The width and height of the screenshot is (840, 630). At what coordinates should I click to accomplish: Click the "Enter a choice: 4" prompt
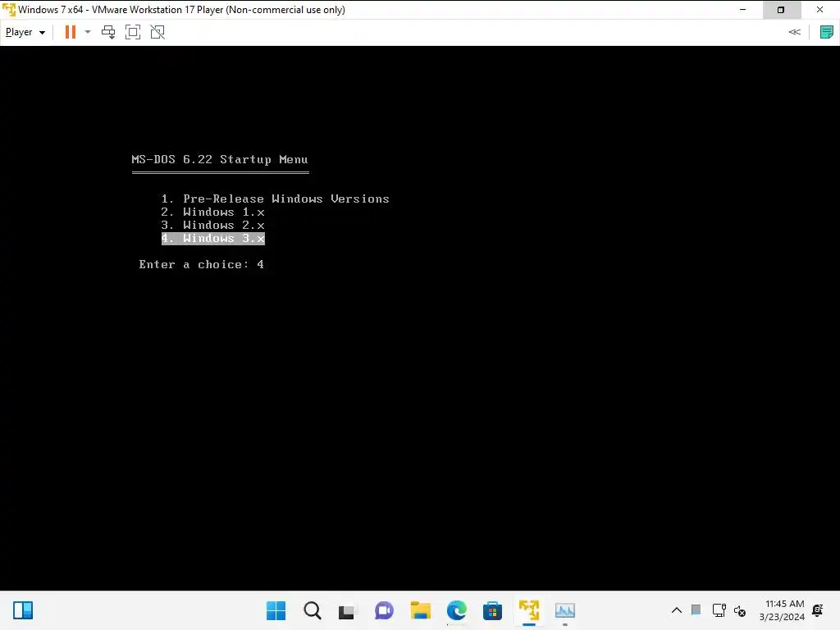202,264
